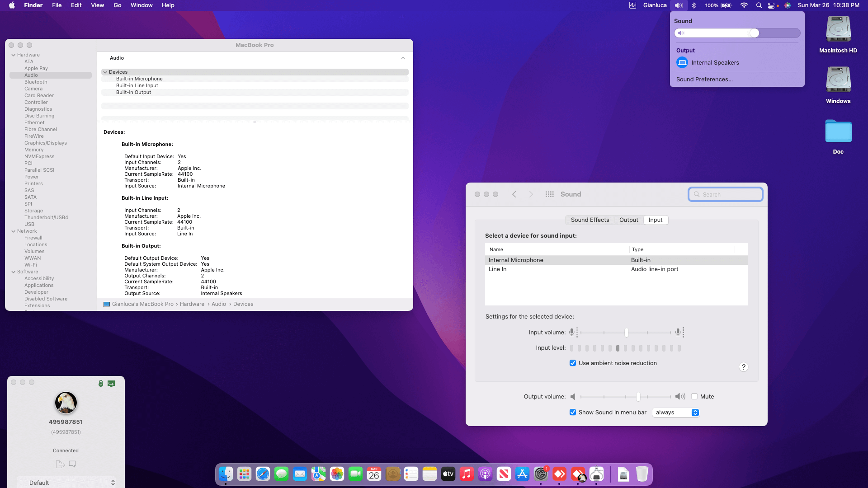Enable the Mute checkbox

coord(694,397)
